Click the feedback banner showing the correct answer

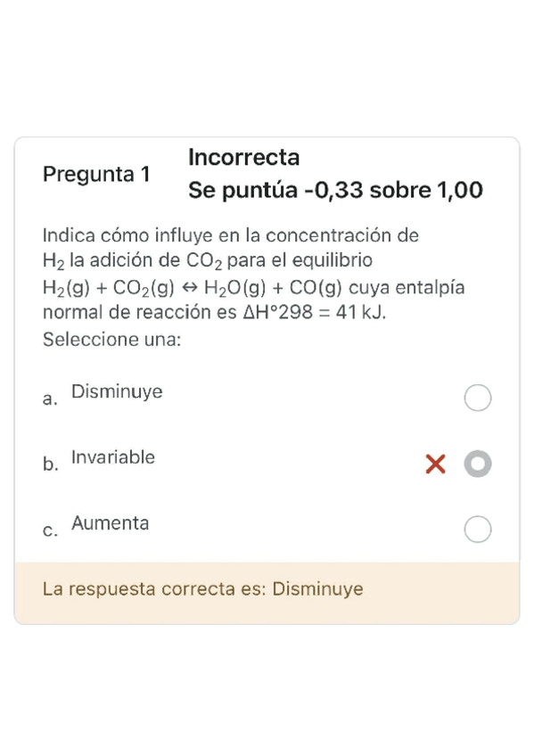tap(267, 588)
